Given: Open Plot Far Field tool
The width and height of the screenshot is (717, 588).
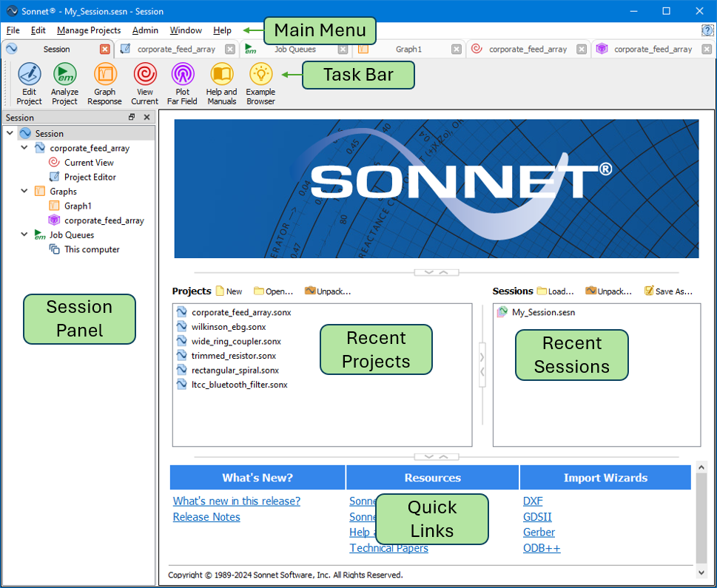Looking at the screenshot, I should point(182,84).
